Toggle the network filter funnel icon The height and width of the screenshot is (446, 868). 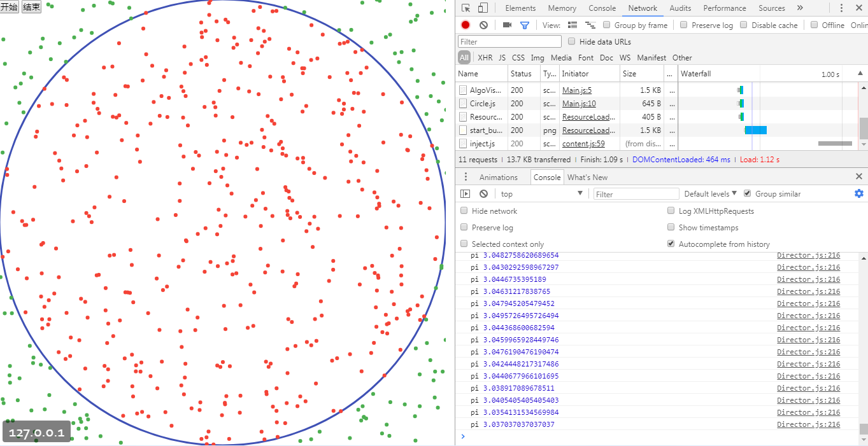click(x=524, y=25)
